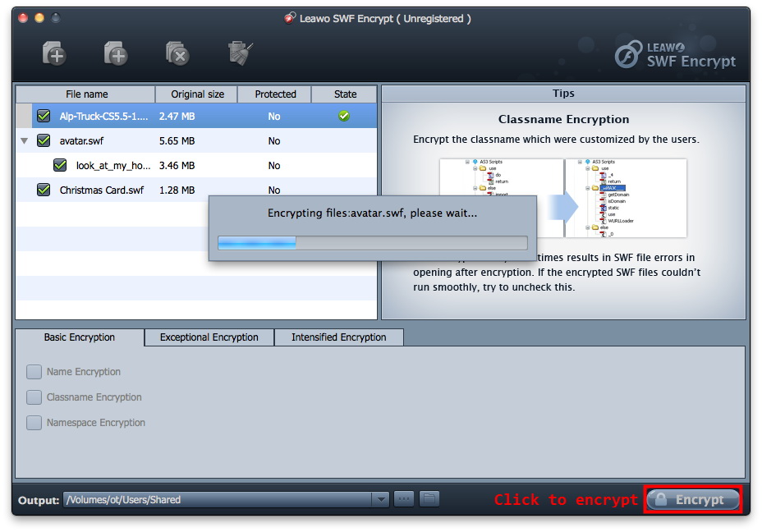Click the 3.46 MB size cell
Image resolution: width=762 pixels, height=532 pixels.
177,165
